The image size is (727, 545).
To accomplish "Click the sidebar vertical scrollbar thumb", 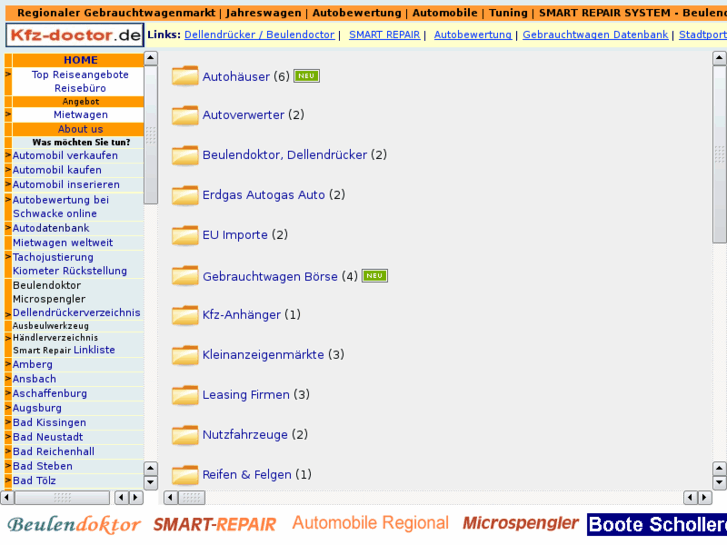I will (151, 135).
